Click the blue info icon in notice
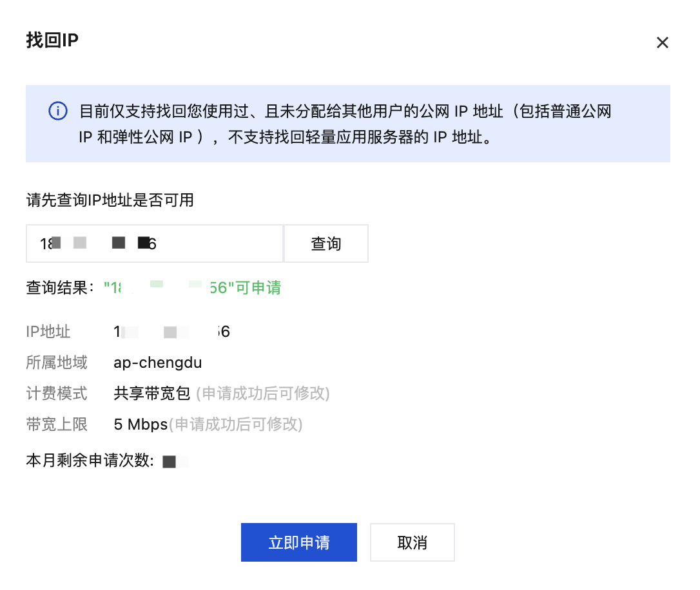 click(58, 111)
